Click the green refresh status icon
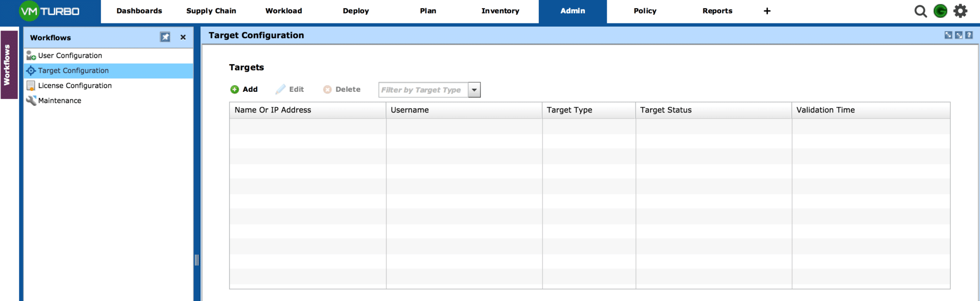The width and height of the screenshot is (980, 301). (x=940, y=11)
